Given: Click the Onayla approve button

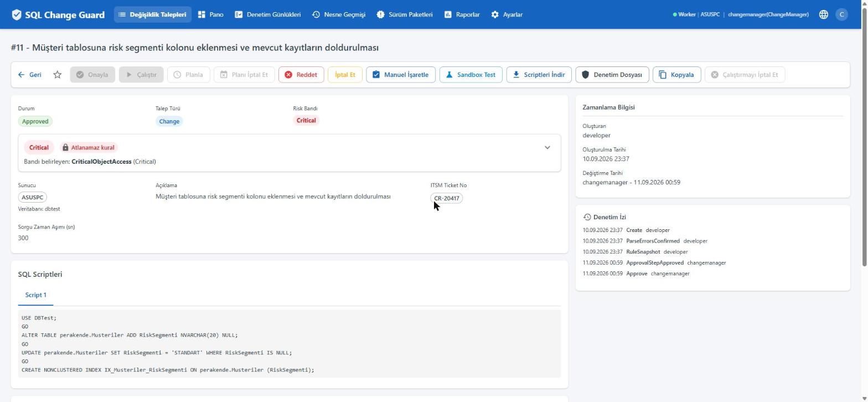Looking at the screenshot, I should pyautogui.click(x=92, y=75).
